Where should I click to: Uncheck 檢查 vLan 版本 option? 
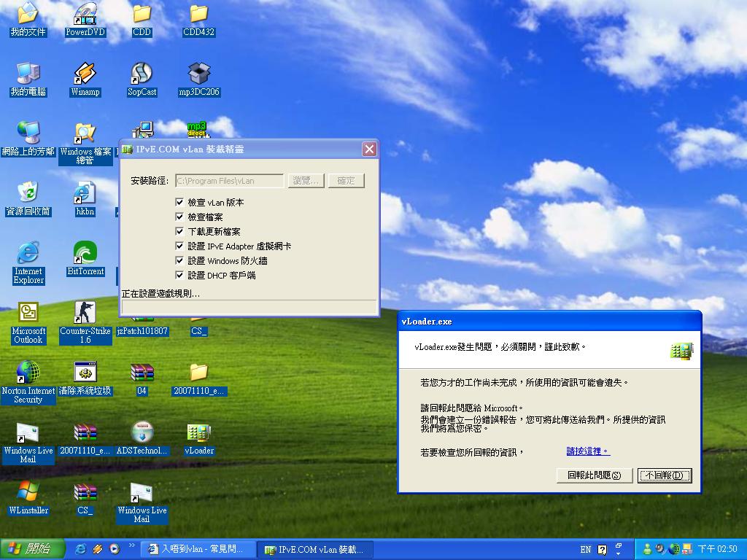point(179,201)
